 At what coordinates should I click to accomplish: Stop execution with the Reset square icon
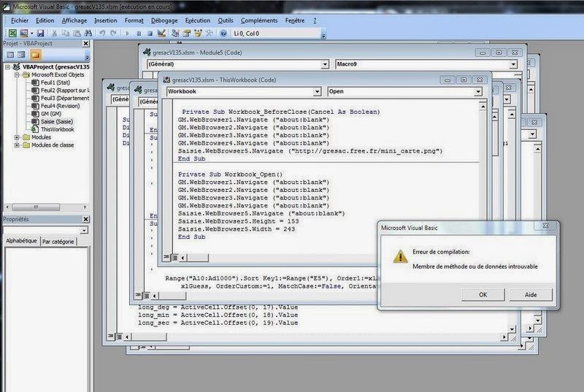[150, 34]
